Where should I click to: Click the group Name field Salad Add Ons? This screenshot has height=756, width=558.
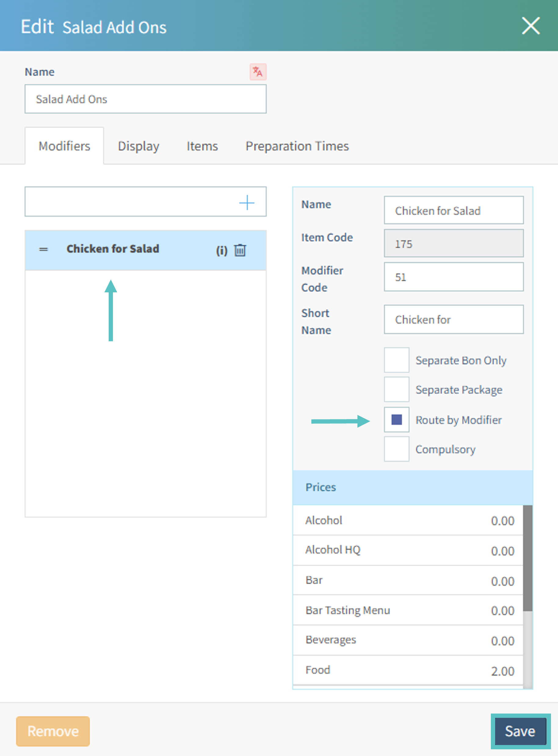click(145, 99)
